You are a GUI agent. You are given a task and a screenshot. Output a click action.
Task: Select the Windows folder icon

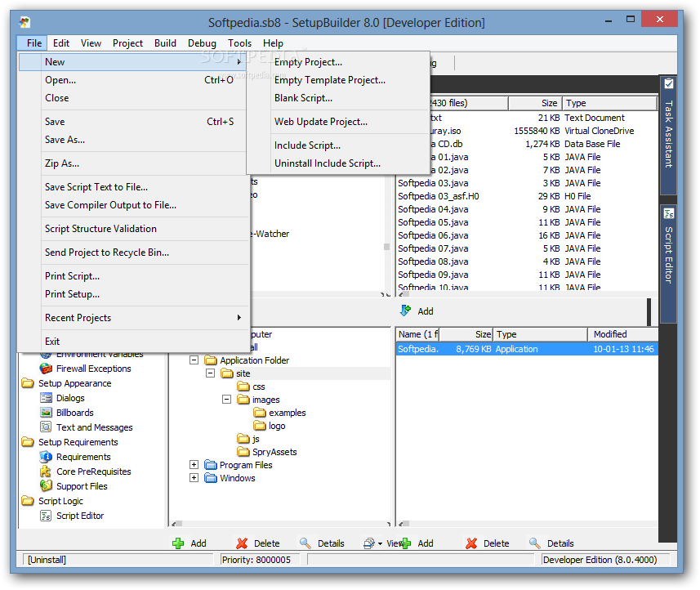[210, 478]
